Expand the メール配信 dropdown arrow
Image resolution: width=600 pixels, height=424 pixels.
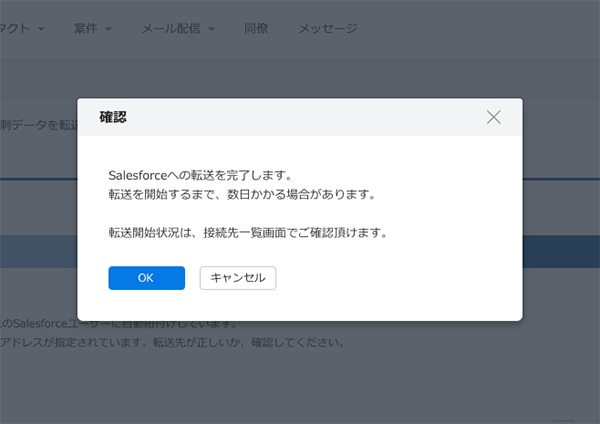click(x=211, y=29)
